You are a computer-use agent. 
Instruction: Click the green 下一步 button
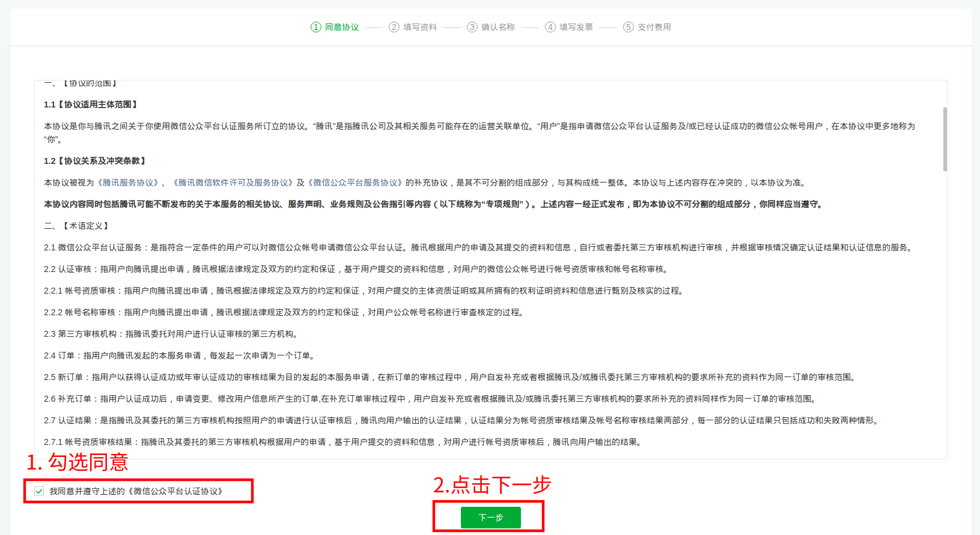491,518
